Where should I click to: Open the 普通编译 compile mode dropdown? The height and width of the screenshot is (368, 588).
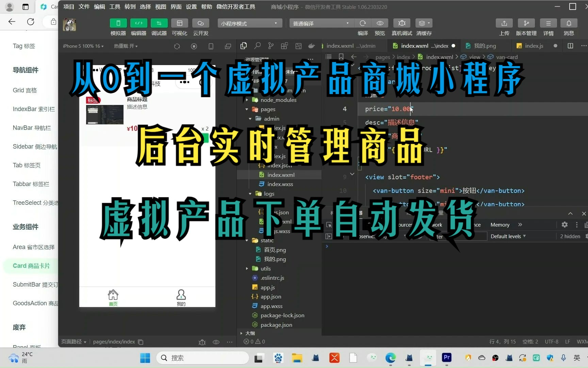[x=320, y=23]
